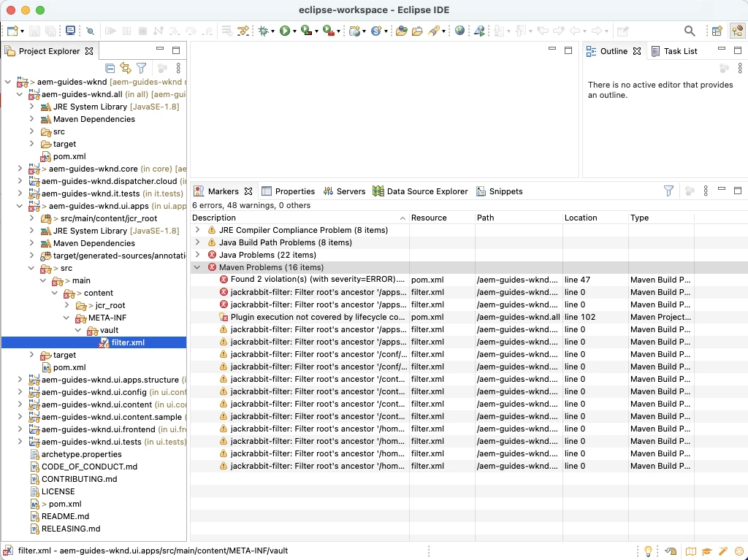
Task: Expand the Java Build Path Problems group
Action: pyautogui.click(x=197, y=242)
